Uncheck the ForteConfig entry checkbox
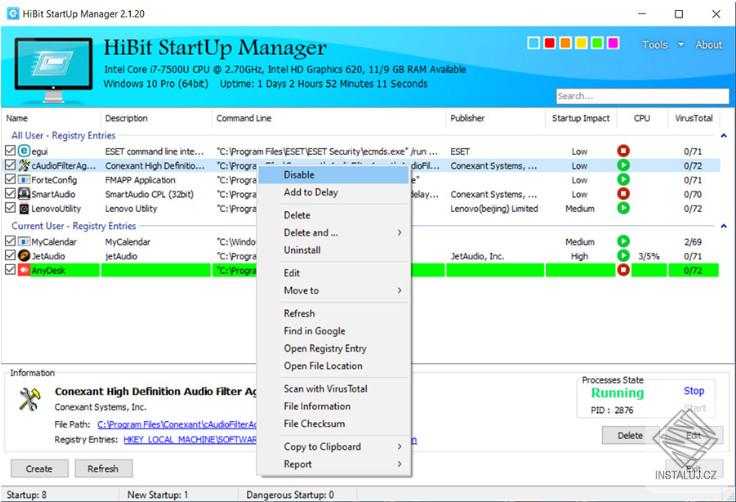Viewport: 736px width, 502px height. tap(10, 179)
